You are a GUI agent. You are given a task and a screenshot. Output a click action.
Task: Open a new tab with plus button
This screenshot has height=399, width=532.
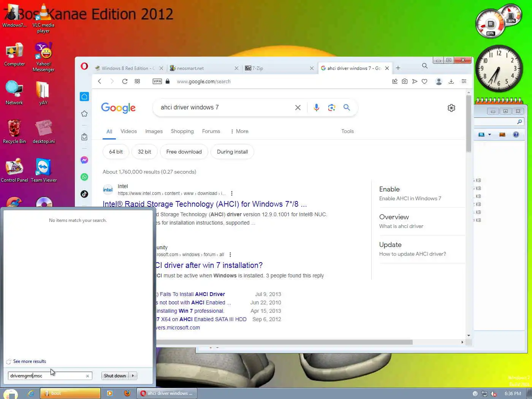point(398,68)
